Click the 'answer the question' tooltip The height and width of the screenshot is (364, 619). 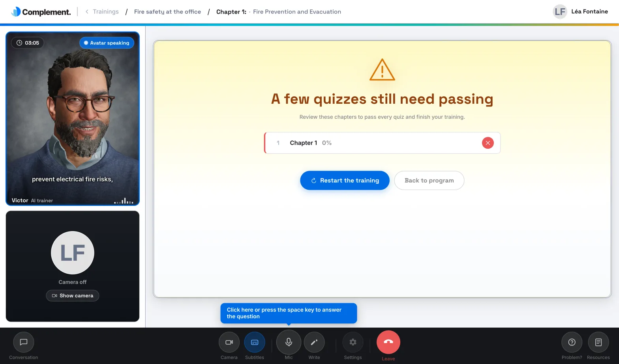click(289, 313)
